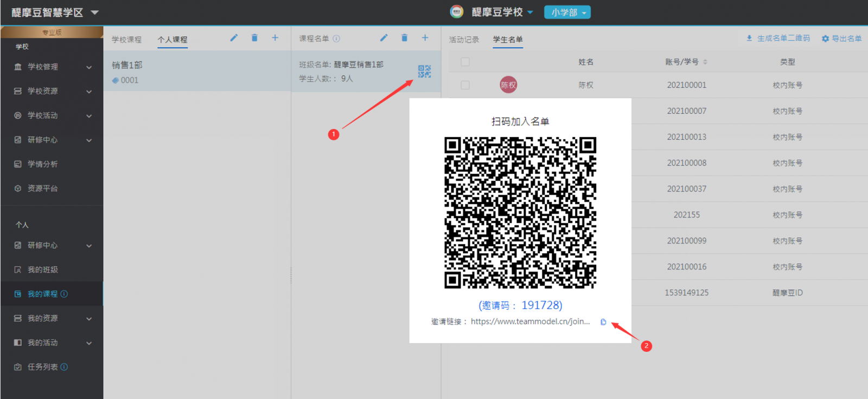Click the pencil edit icon in 个人课程 panel
The height and width of the screenshot is (399, 868).
coord(234,38)
